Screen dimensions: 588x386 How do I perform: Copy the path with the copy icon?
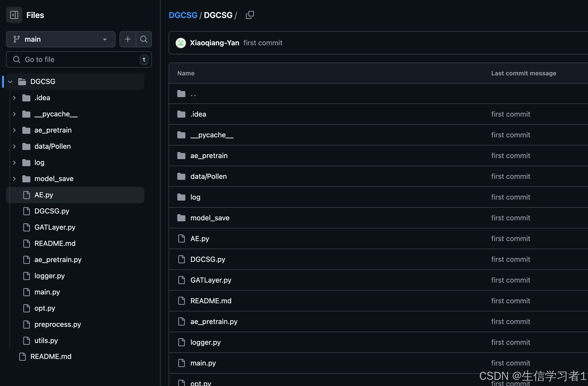click(x=250, y=15)
